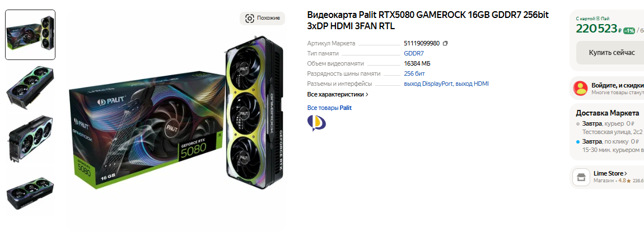Select the third side-view thumbnail
The image size is (644, 235).
tap(30, 138)
